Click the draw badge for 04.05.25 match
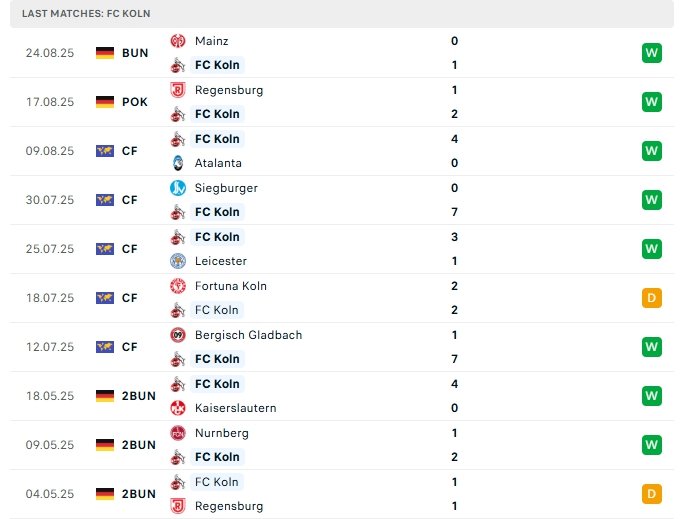 [652, 494]
